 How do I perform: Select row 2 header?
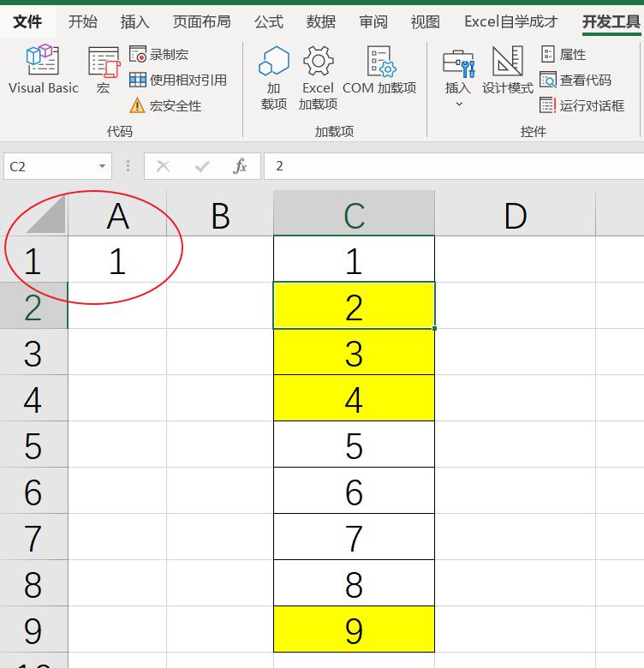[x=33, y=306]
